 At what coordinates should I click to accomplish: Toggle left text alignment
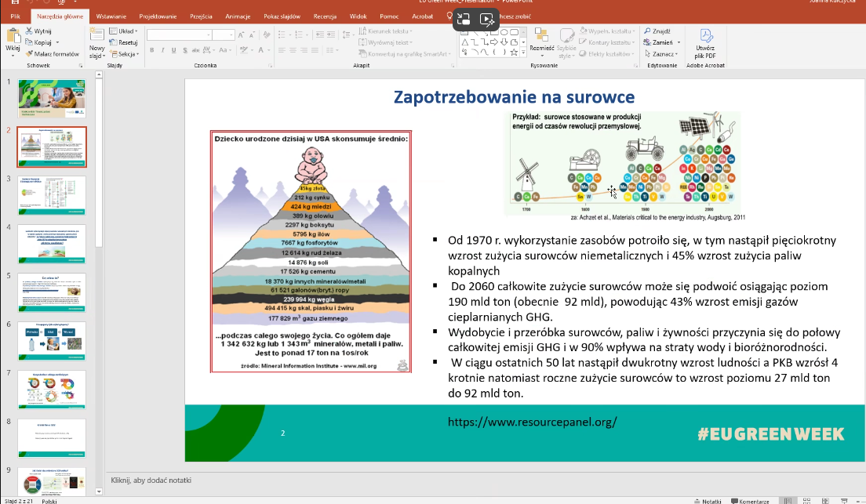pos(282,50)
